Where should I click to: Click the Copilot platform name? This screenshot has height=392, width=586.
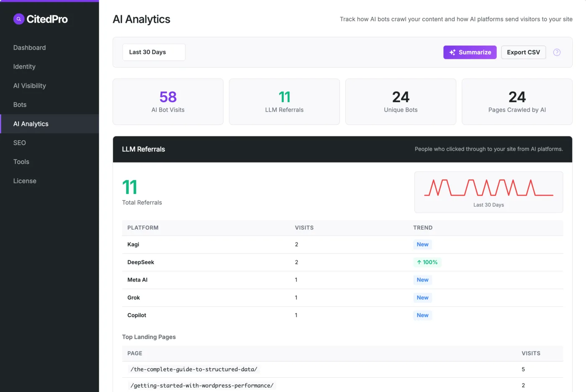137,315
